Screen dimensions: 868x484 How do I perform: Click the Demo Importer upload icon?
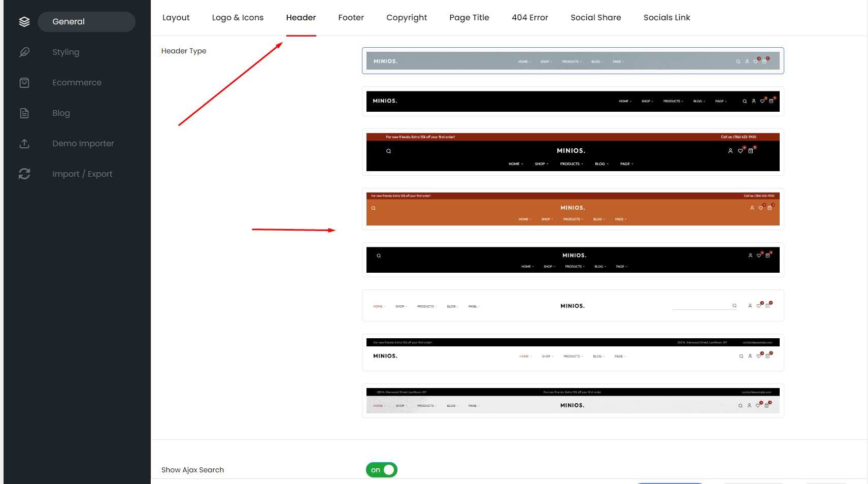24,144
